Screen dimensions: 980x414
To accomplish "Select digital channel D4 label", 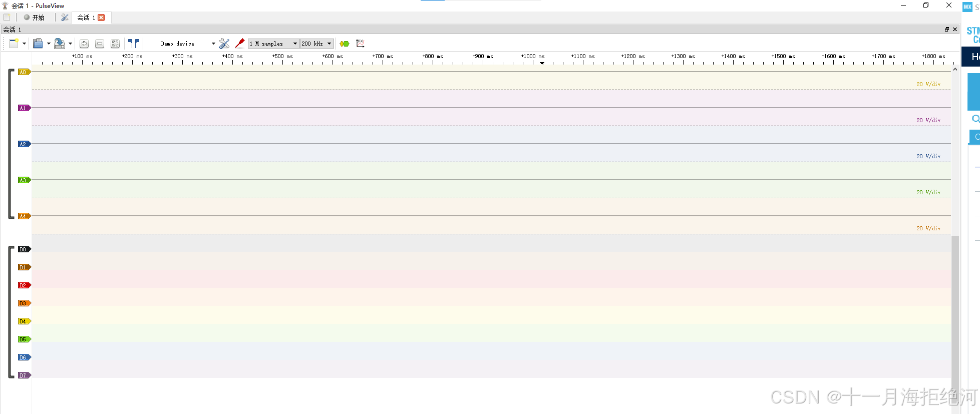I will coord(25,321).
